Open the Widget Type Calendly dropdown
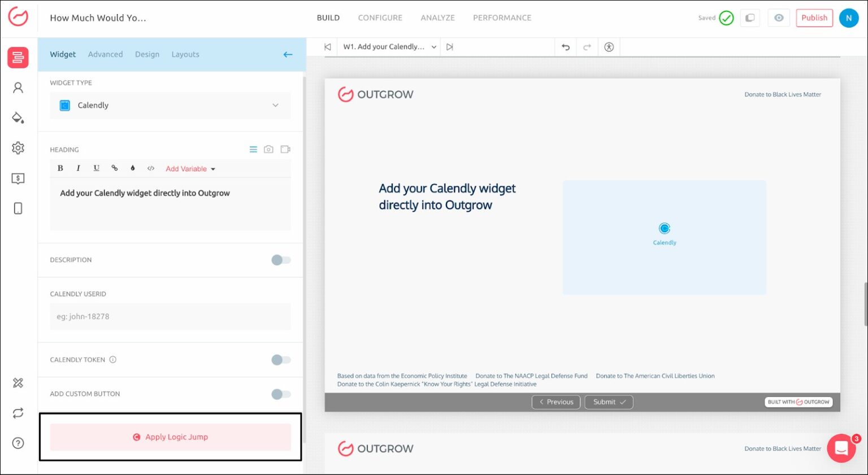868x475 pixels. click(x=170, y=106)
